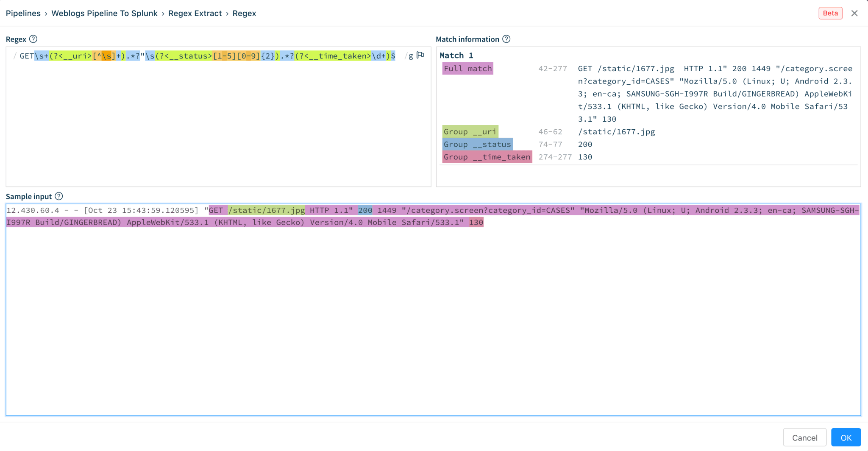Click the Sample input help icon
This screenshot has height=451, width=868.
[59, 196]
